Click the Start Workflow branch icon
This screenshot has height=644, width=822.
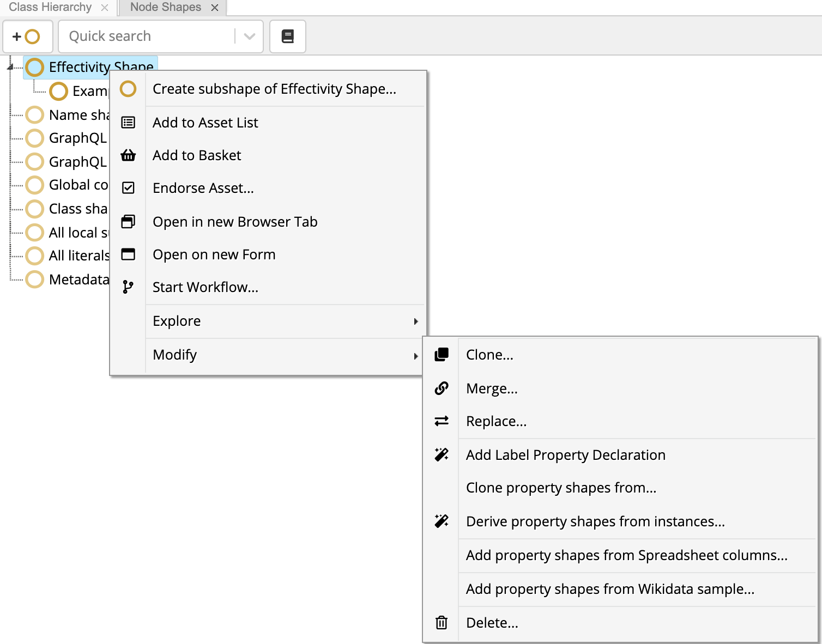point(128,287)
